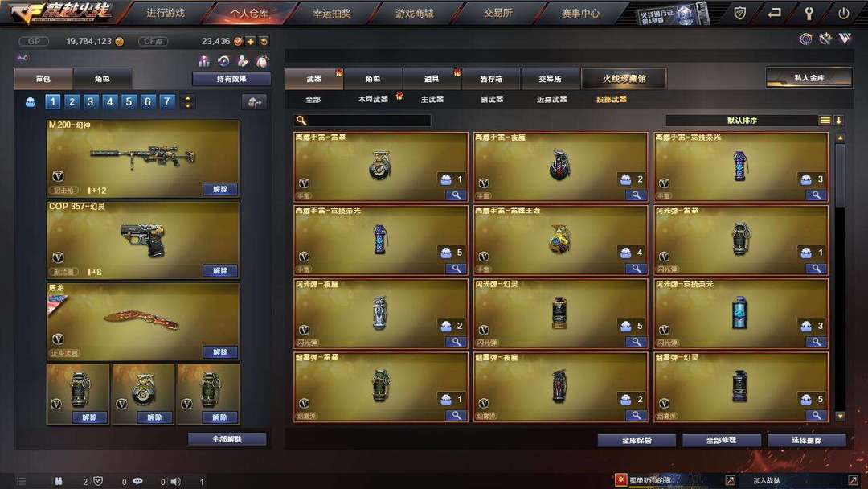Click the backpack page up-down stepper arrows
This screenshot has width=868, height=489.
coord(187,101)
